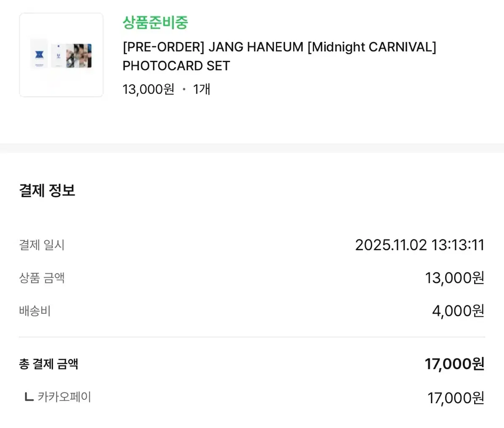Click the 4,000원 shipping fee value
This screenshot has height=428, width=504.
point(458,311)
